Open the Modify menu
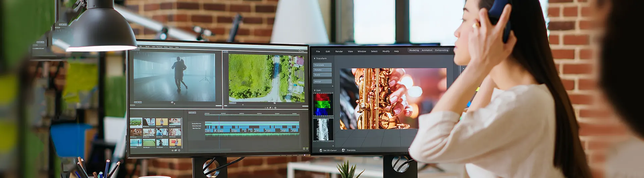Viewport: 644px width, 178px height. 386,51
